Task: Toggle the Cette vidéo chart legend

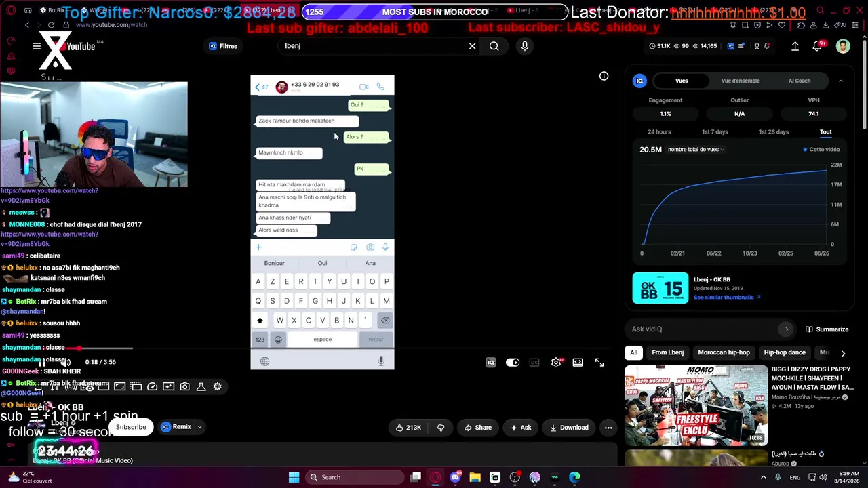Action: coord(822,150)
